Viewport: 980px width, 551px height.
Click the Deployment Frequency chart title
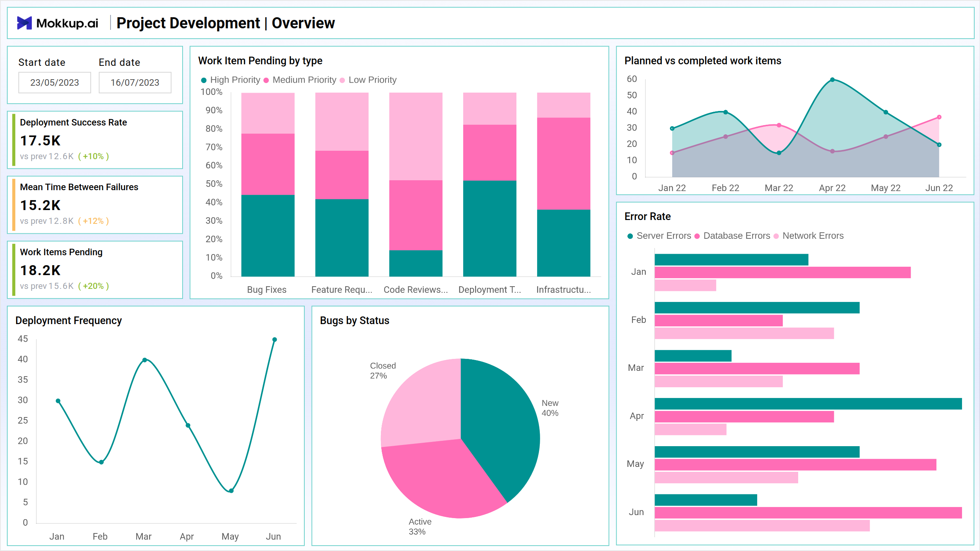point(69,321)
